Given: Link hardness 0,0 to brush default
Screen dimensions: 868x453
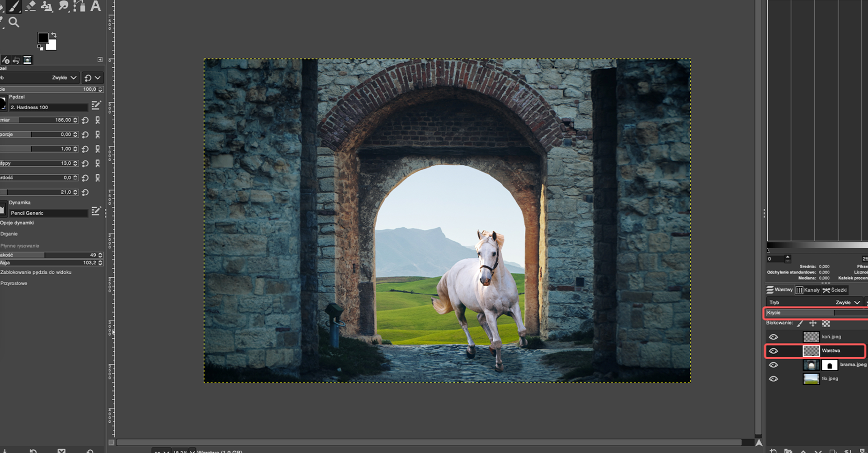Looking at the screenshot, I should click(x=97, y=178).
